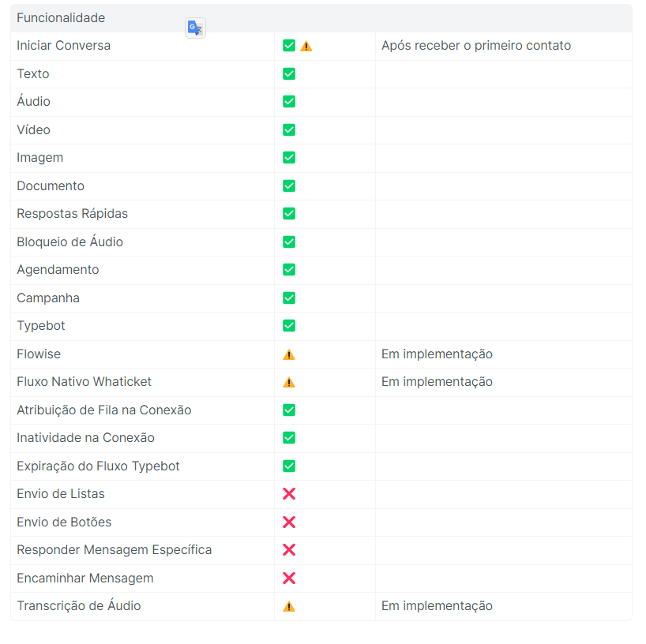Image resolution: width=646 pixels, height=644 pixels.
Task: Click the 'Atribuição de Fila na Conexão' text
Action: [x=103, y=410]
